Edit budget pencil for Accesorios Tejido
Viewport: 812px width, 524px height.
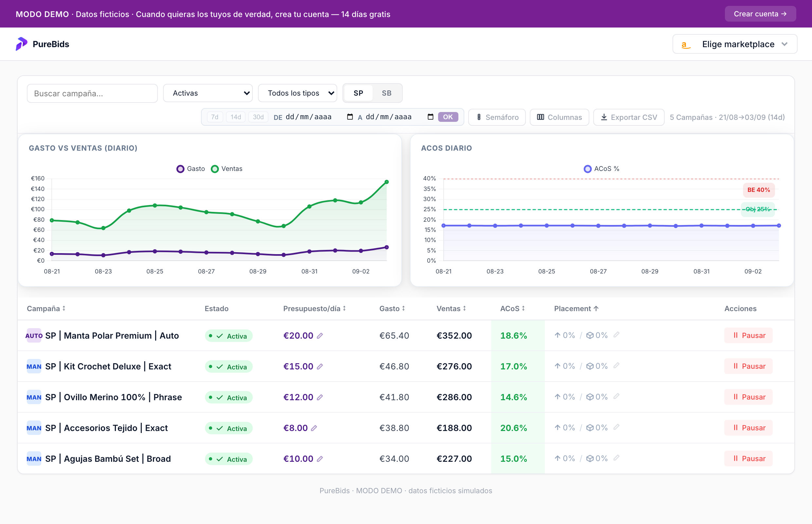(x=314, y=428)
